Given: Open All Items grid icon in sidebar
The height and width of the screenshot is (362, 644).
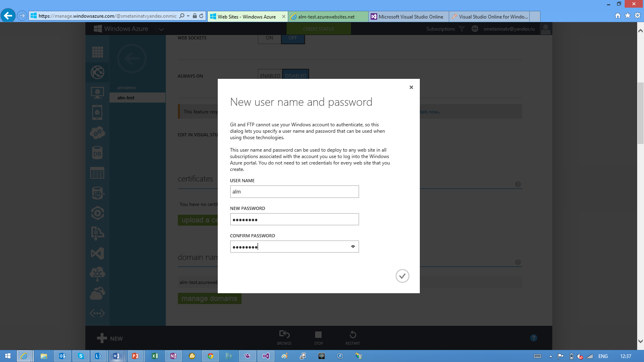Looking at the screenshot, I should [97, 52].
